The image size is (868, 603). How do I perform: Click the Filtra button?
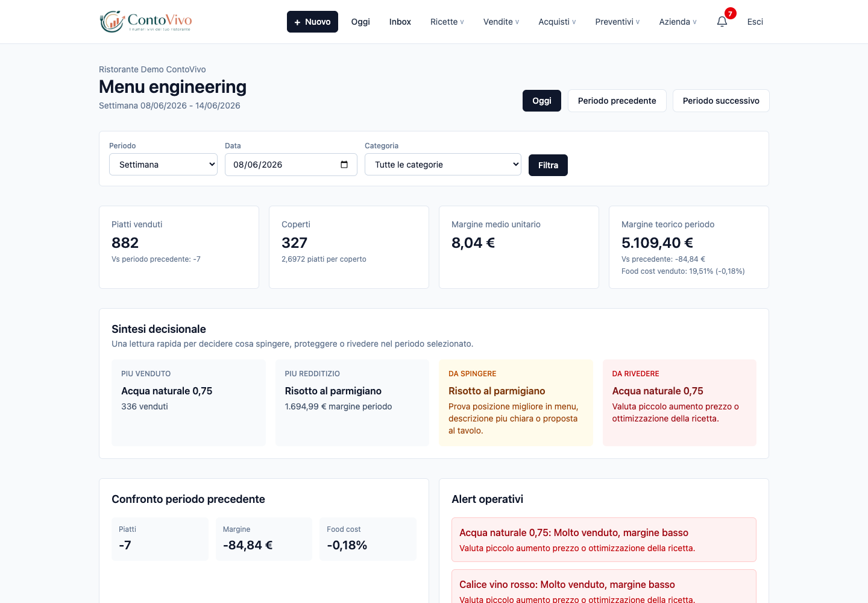pos(548,165)
